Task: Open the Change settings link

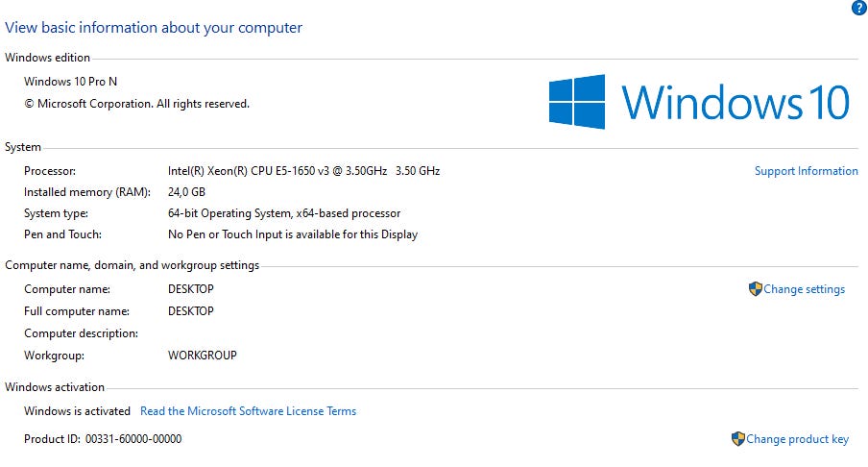Action: point(804,289)
